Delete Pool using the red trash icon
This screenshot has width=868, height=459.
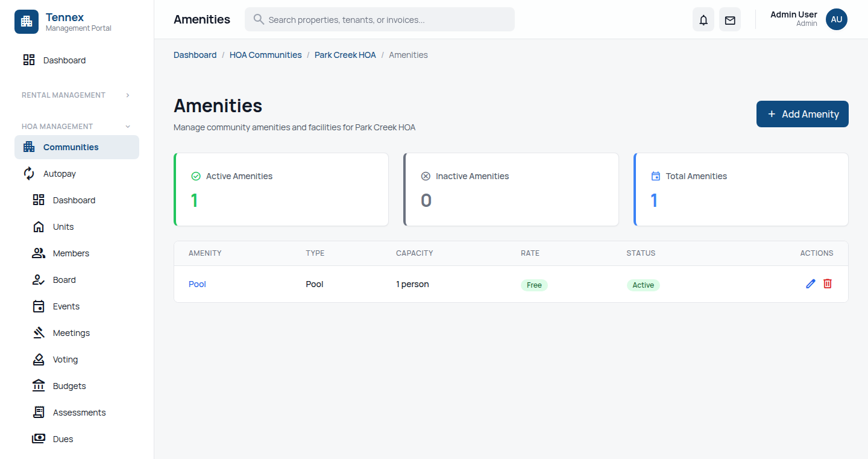pos(828,283)
